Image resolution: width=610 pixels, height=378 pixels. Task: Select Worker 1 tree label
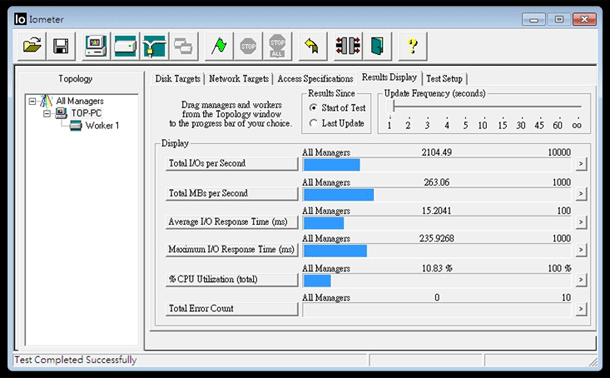coord(102,126)
